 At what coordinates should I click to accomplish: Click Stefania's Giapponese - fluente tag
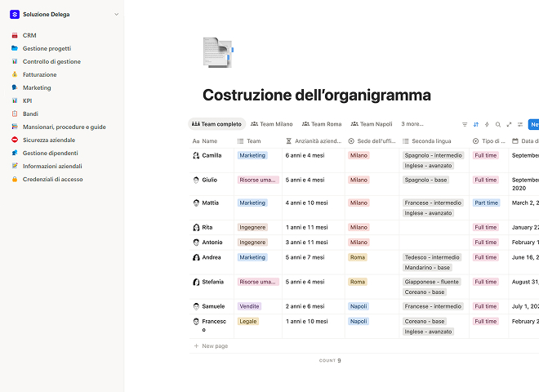(432, 282)
